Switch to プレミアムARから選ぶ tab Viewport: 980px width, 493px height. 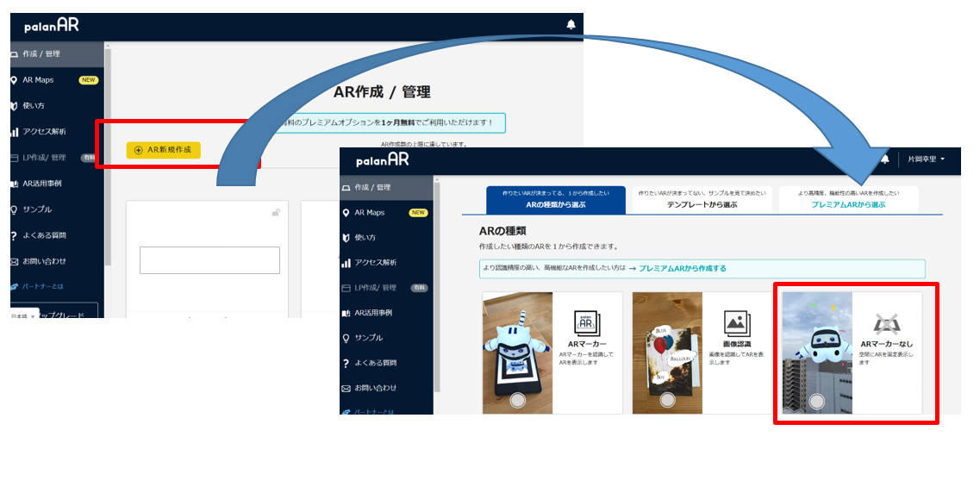click(x=848, y=199)
